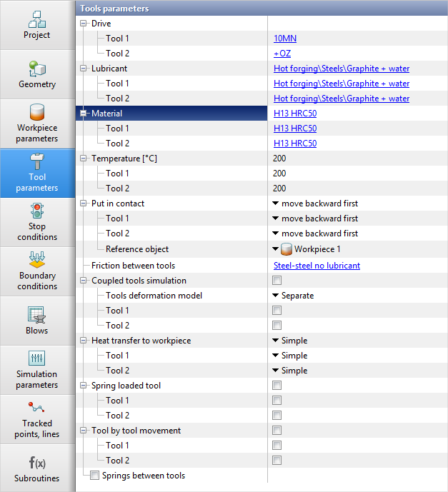
Task: Open the Subroutines f(x) icon
Action: 37,463
